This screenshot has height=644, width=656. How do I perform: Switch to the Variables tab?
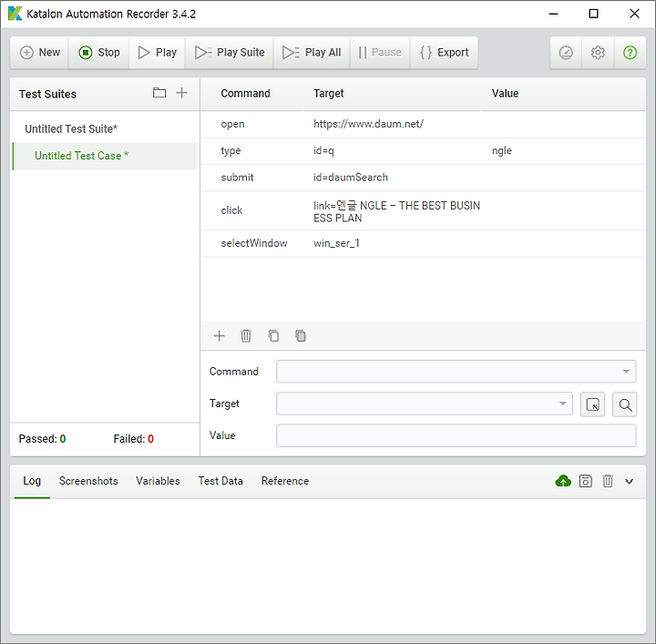click(158, 481)
